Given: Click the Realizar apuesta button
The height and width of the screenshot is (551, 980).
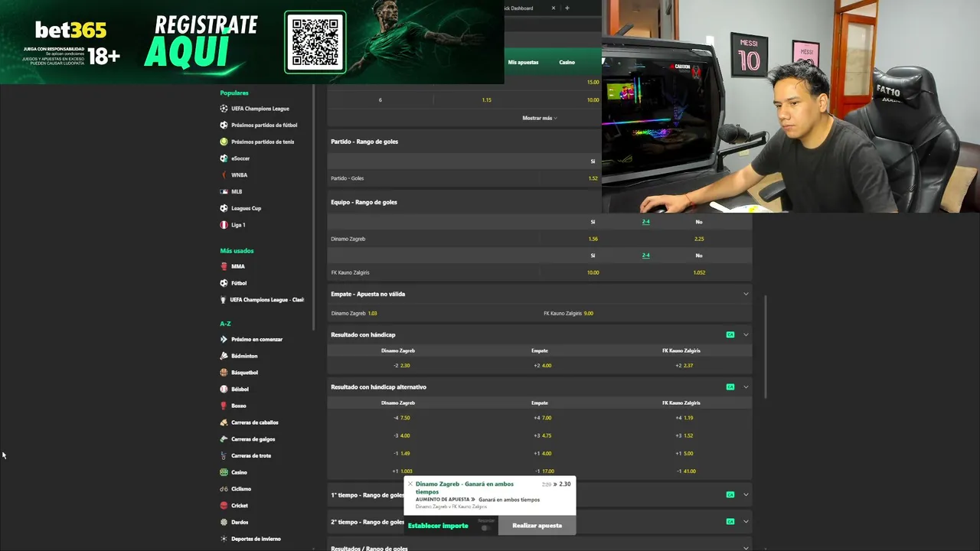Looking at the screenshot, I should 537,526.
